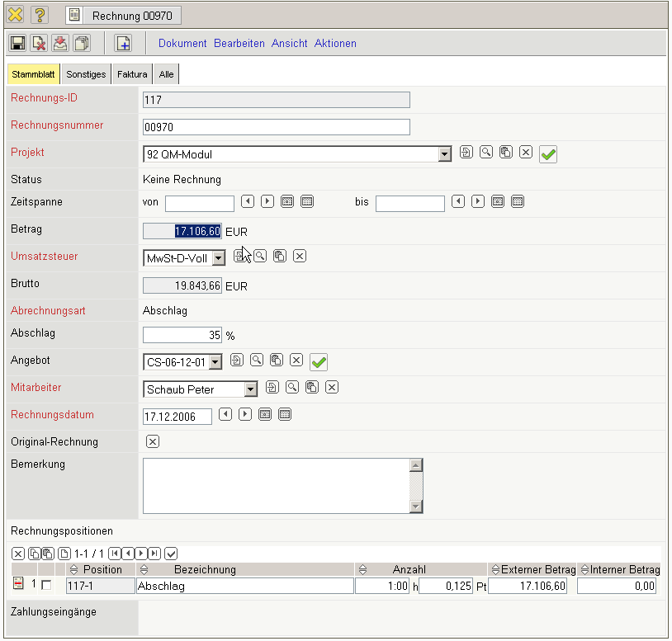Click the red delete icon on position row 1
672x641 pixels.
coord(18,585)
